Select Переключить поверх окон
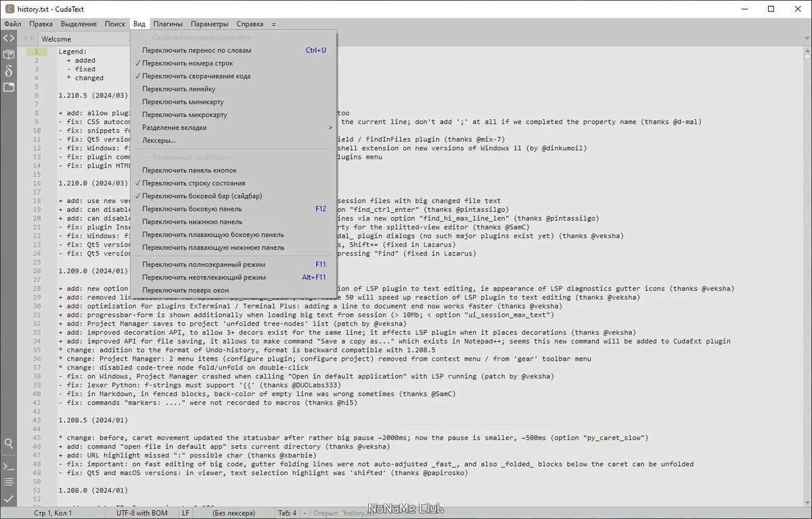 pyautogui.click(x=233, y=290)
